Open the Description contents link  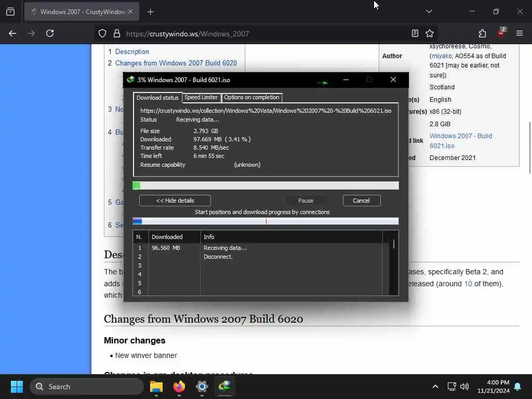[132, 51]
